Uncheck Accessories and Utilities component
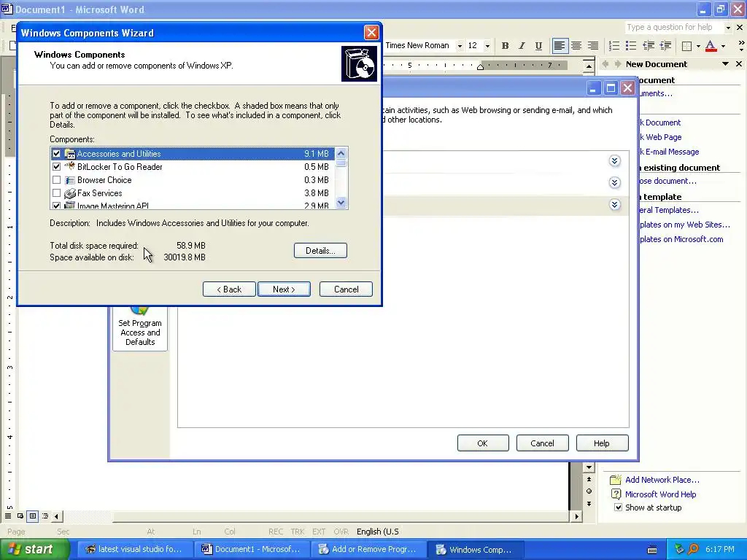 56,154
